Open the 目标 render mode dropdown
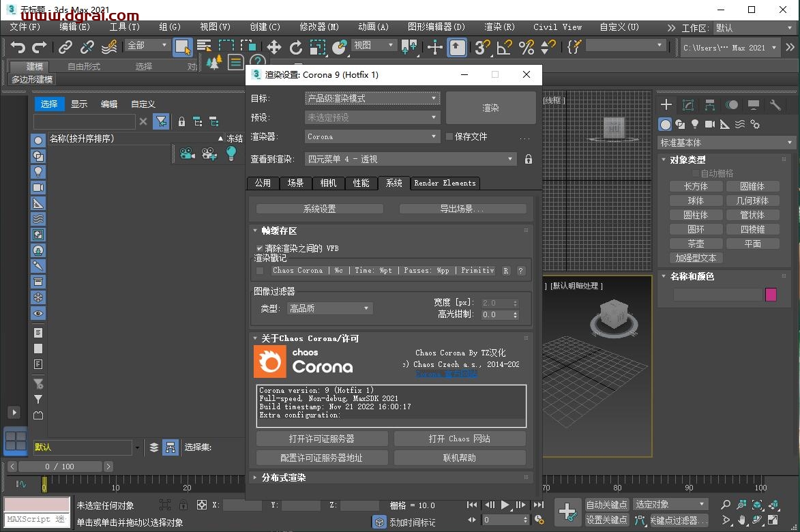This screenshot has height=532, width=800. coord(372,98)
